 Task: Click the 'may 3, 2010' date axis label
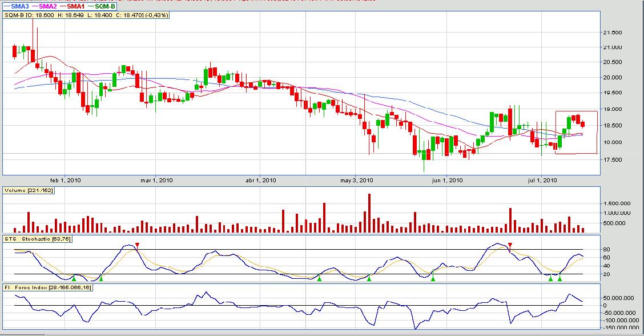(x=356, y=181)
